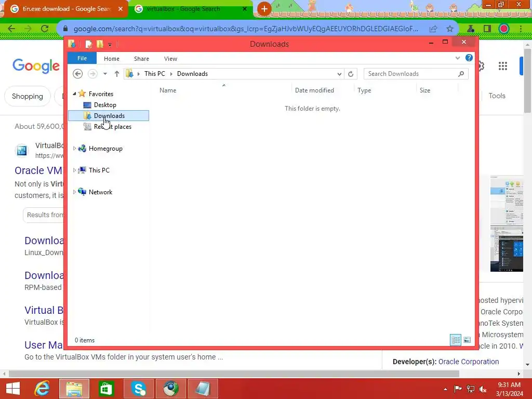Screen dimensions: 532x399
Task: Click the Tools button in Google search
Action: [497, 96]
